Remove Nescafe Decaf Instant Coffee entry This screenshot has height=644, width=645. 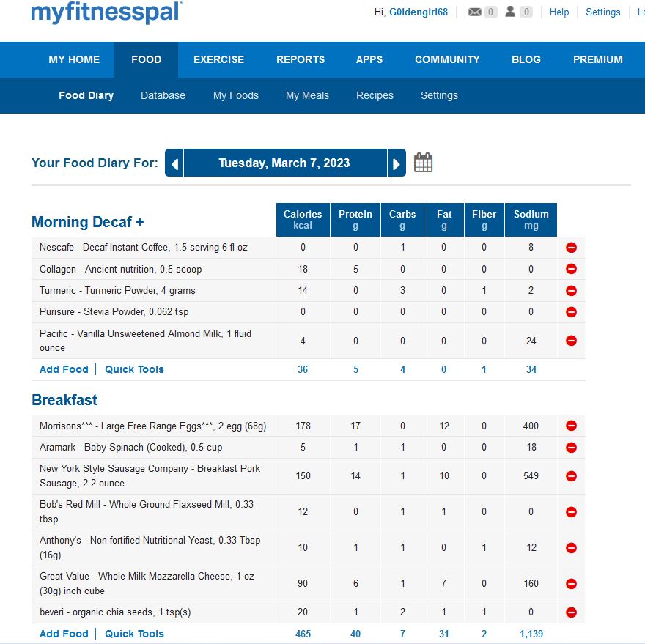point(571,248)
